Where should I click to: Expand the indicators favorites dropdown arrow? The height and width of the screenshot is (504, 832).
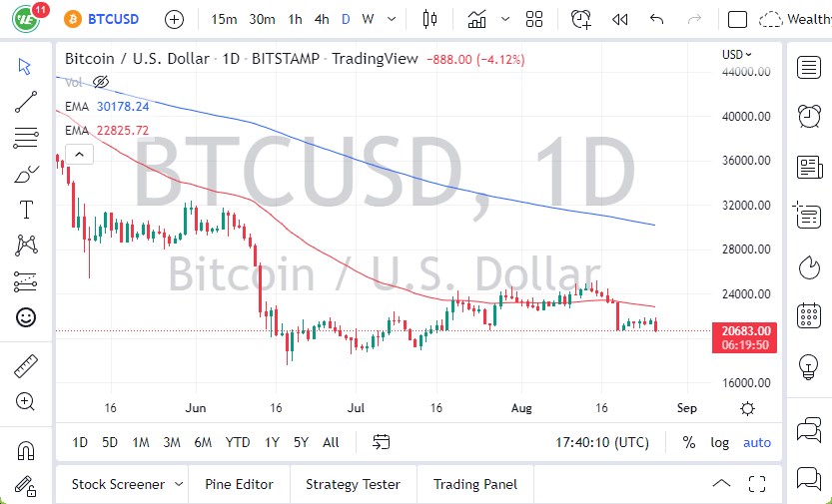pyautogui.click(x=505, y=19)
